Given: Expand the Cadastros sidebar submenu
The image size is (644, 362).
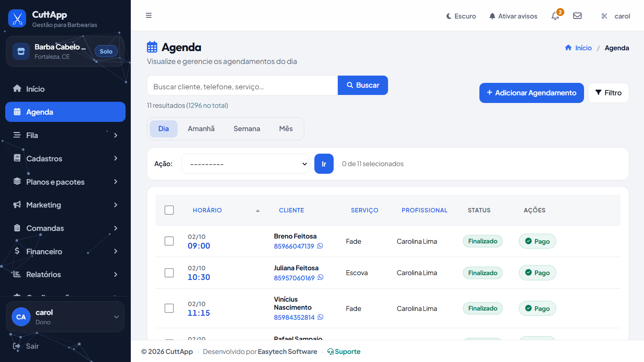Looking at the screenshot, I should pos(65,158).
